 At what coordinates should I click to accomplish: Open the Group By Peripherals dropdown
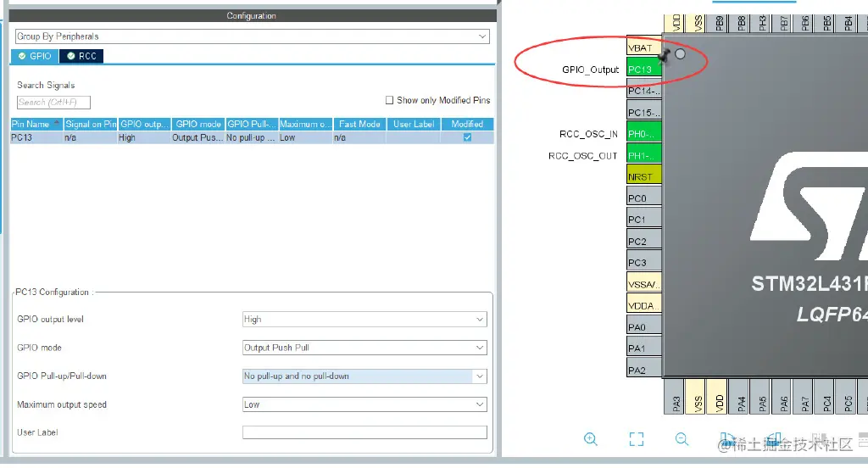[252, 36]
